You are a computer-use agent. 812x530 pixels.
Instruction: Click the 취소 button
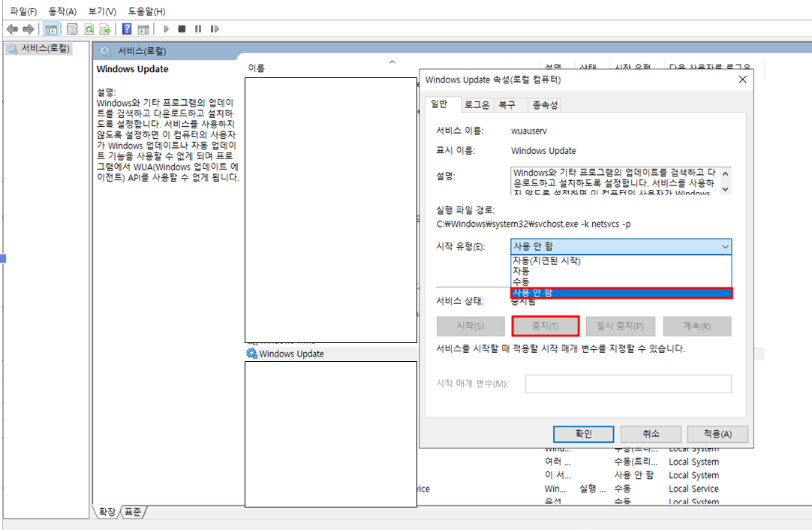coord(651,434)
